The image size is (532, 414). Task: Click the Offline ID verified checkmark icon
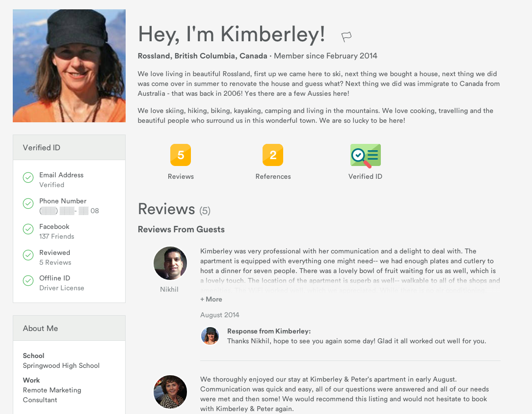tap(28, 281)
